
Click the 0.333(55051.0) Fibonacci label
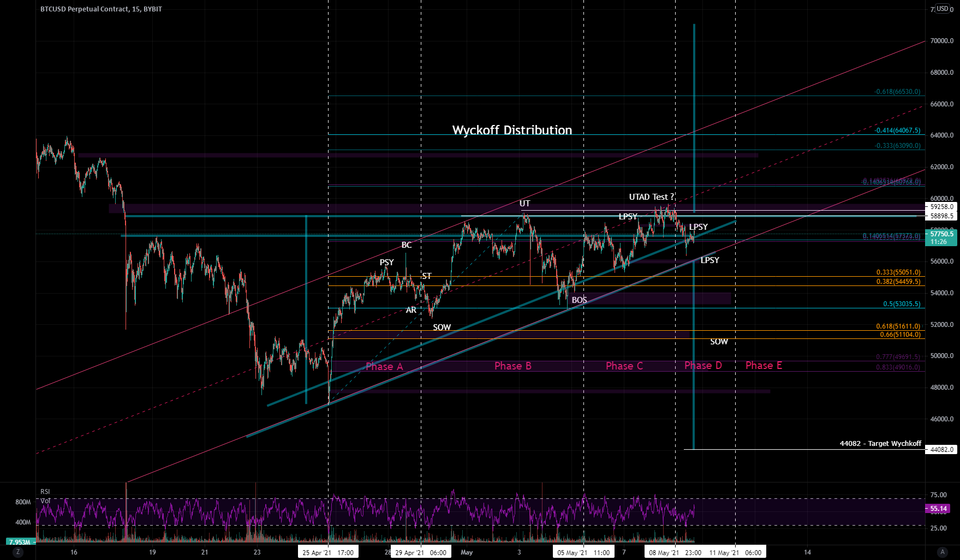pos(898,272)
